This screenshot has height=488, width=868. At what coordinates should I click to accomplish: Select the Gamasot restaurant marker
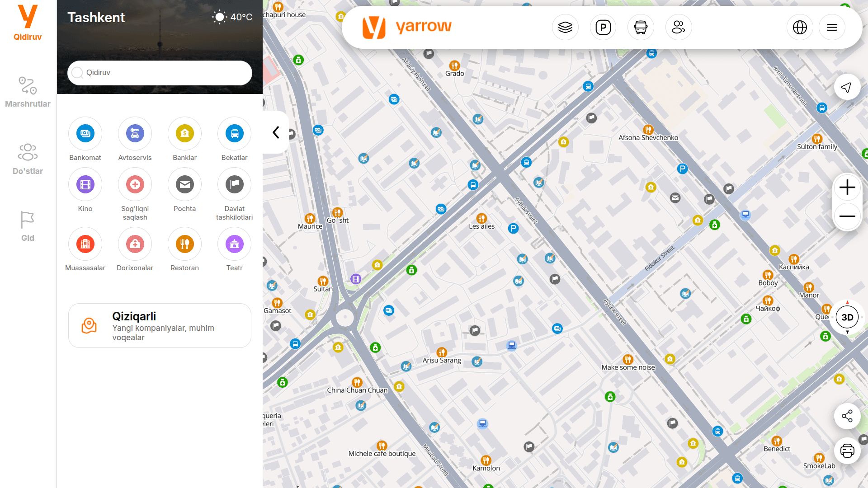[277, 303]
